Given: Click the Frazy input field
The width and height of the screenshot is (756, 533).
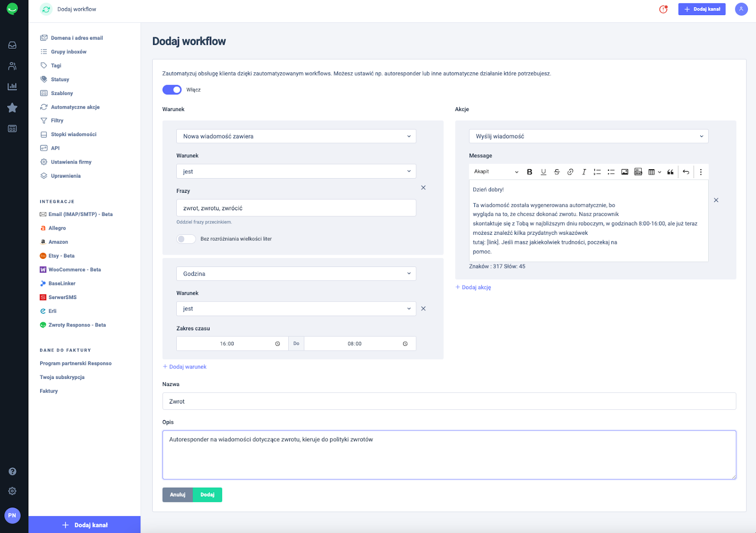Looking at the screenshot, I should tap(296, 208).
